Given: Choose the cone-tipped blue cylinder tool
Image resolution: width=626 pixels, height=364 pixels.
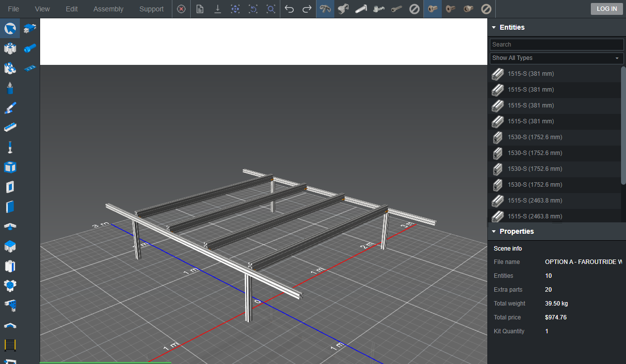Looking at the screenshot, I should pyautogui.click(x=10, y=88).
